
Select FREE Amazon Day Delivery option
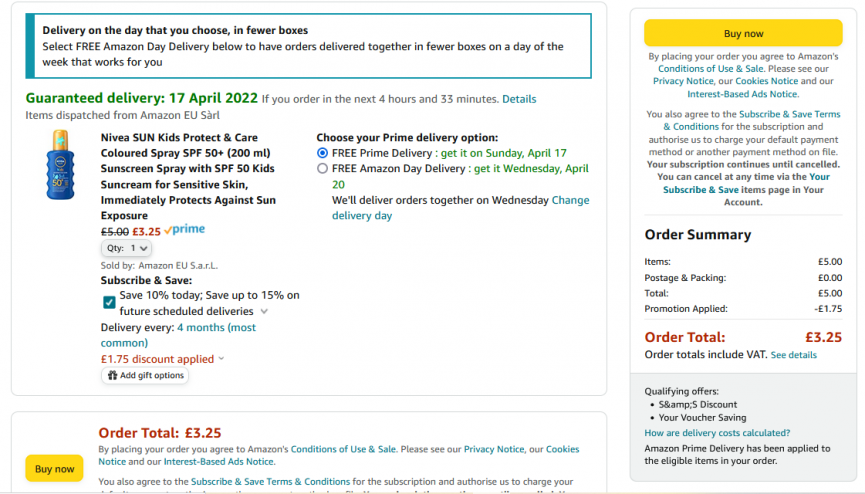(322, 168)
